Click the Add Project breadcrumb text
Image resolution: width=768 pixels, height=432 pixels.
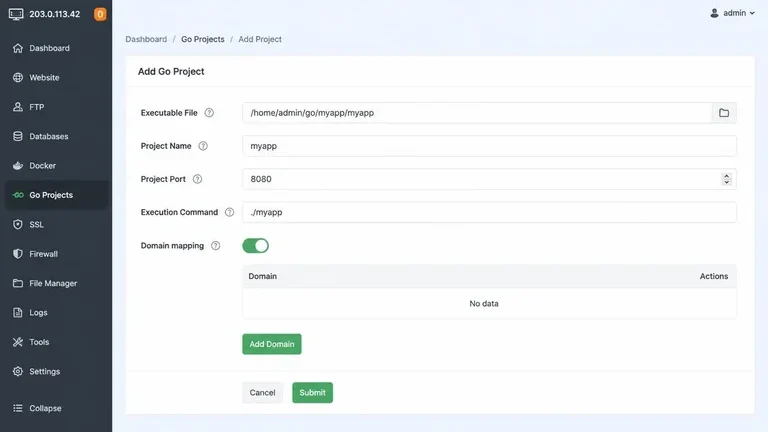(260, 39)
